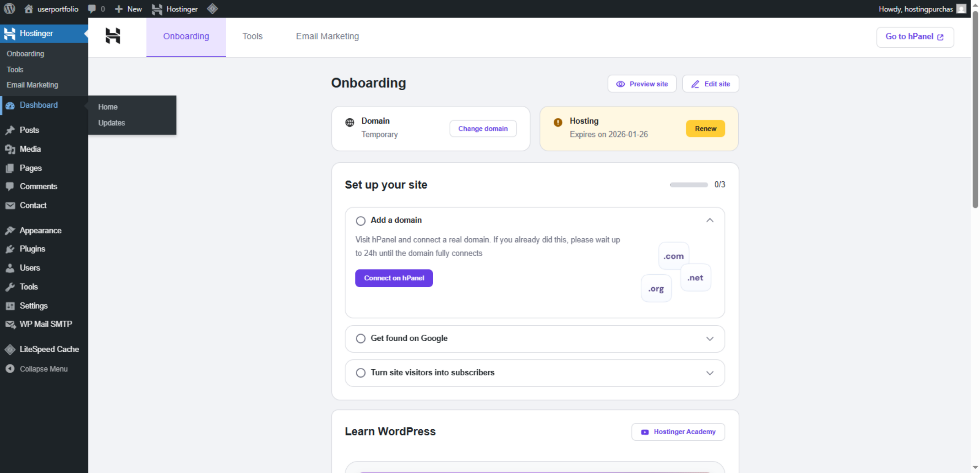Open the LiteSpeed Cache icon in admin bar
The height and width of the screenshot is (473, 980).
(x=212, y=9)
